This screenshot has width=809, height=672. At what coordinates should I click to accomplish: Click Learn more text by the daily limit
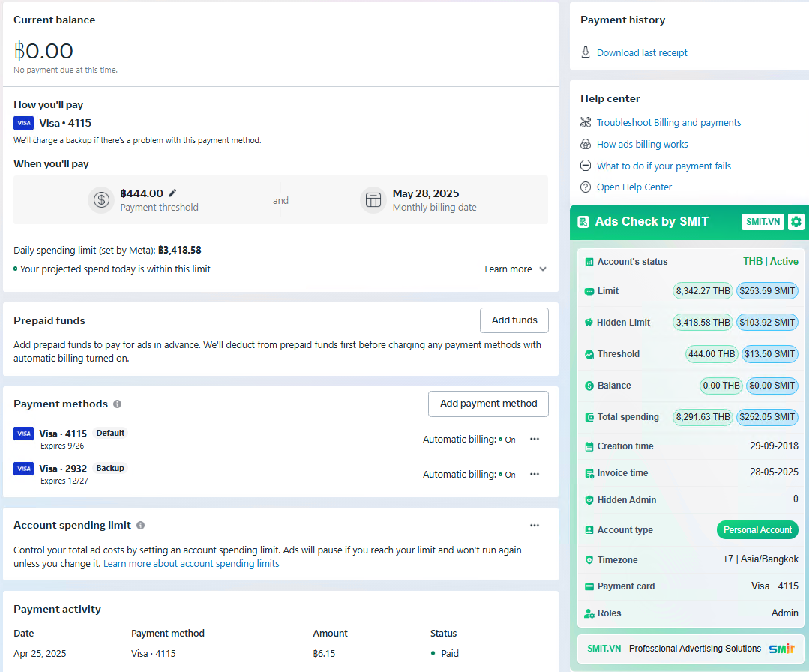pyautogui.click(x=508, y=269)
